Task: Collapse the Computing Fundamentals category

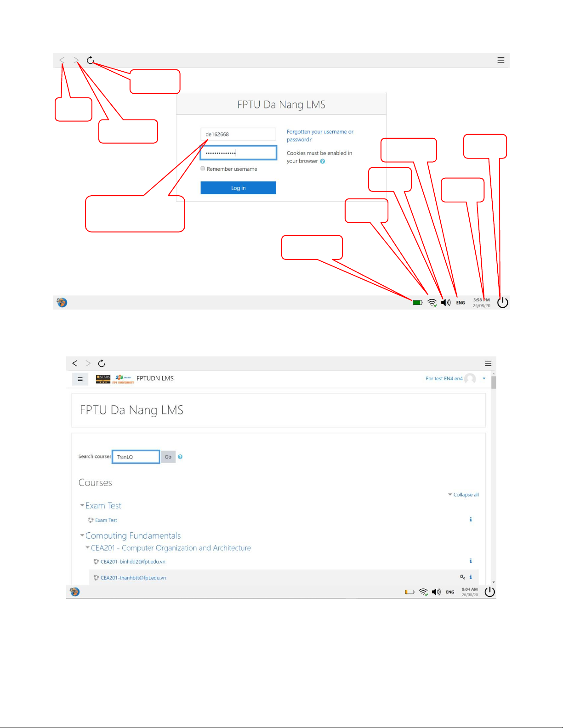Action: [82, 536]
